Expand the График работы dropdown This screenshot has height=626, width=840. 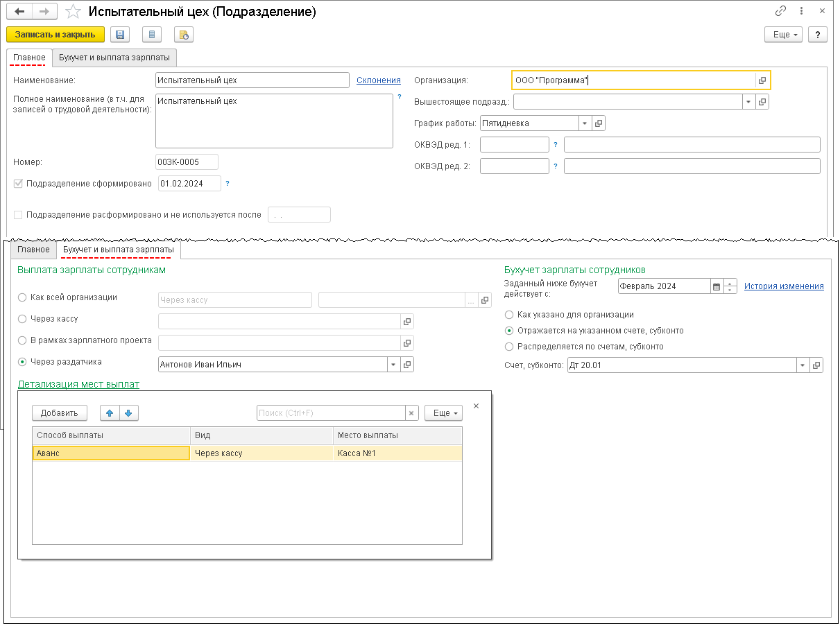pos(585,123)
